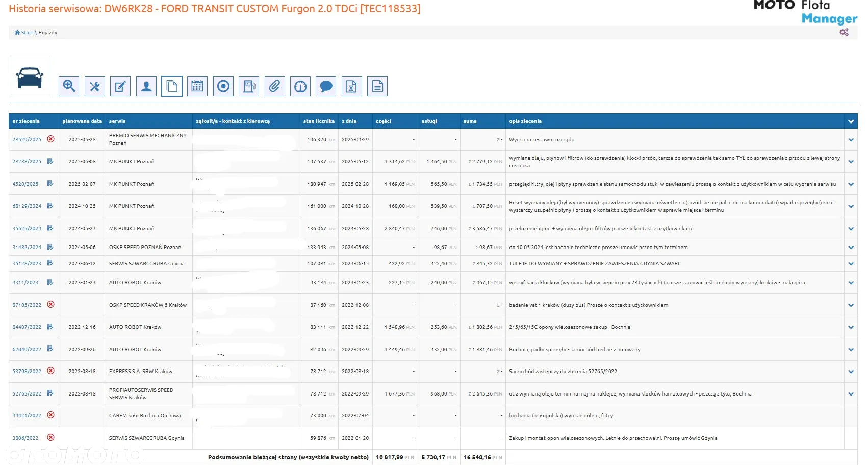Expand details for order 35525/2024
This screenshot has width=868, height=469.
[851, 229]
